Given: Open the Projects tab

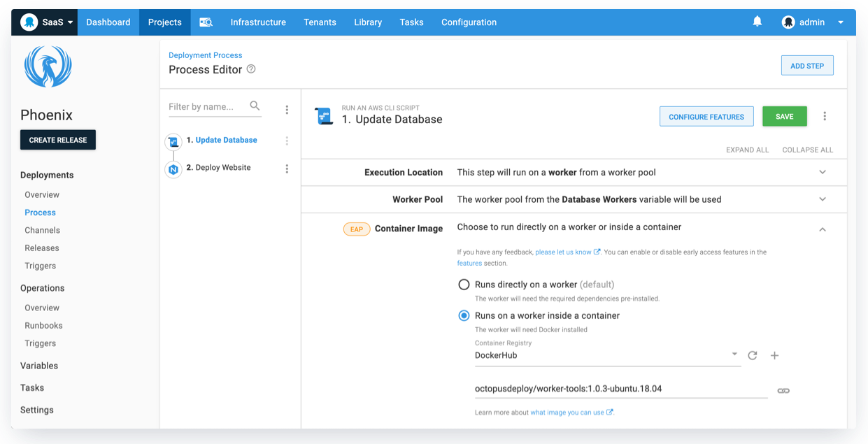Looking at the screenshot, I should click(x=165, y=22).
